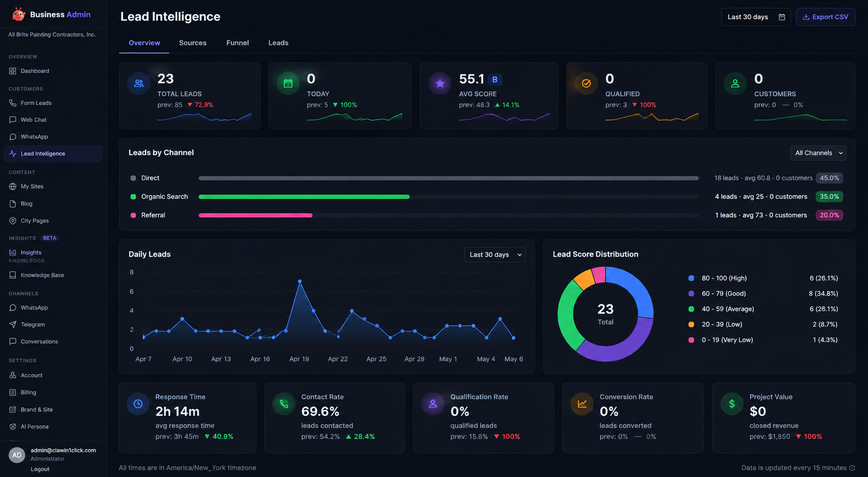The height and width of the screenshot is (477, 868).
Task: Click the Organic Search green progress bar
Action: [304, 197]
